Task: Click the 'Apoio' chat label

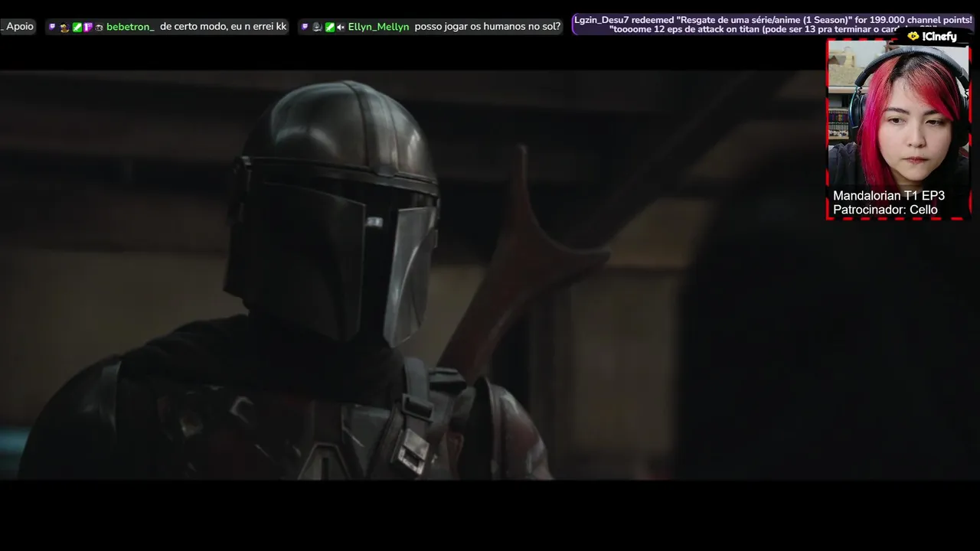Action: 20,26
